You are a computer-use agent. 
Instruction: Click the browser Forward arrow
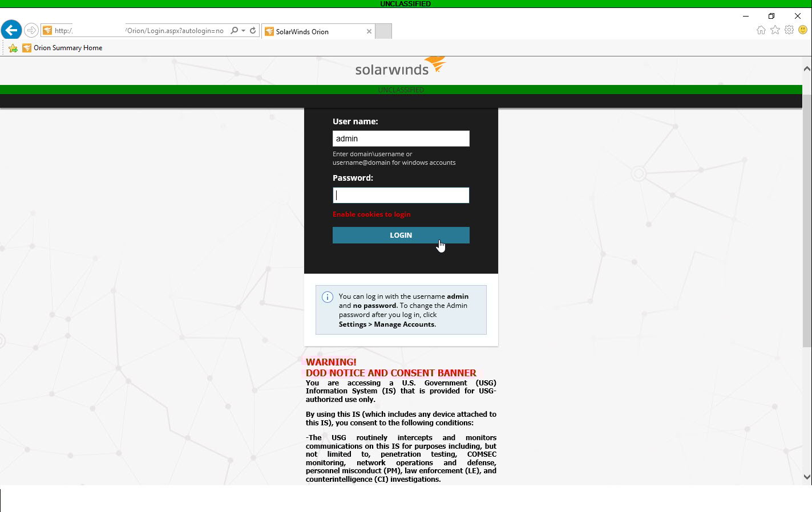pos(31,30)
